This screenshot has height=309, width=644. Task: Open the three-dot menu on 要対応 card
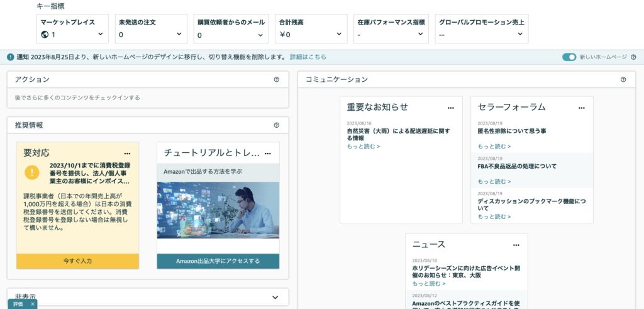[x=127, y=154]
